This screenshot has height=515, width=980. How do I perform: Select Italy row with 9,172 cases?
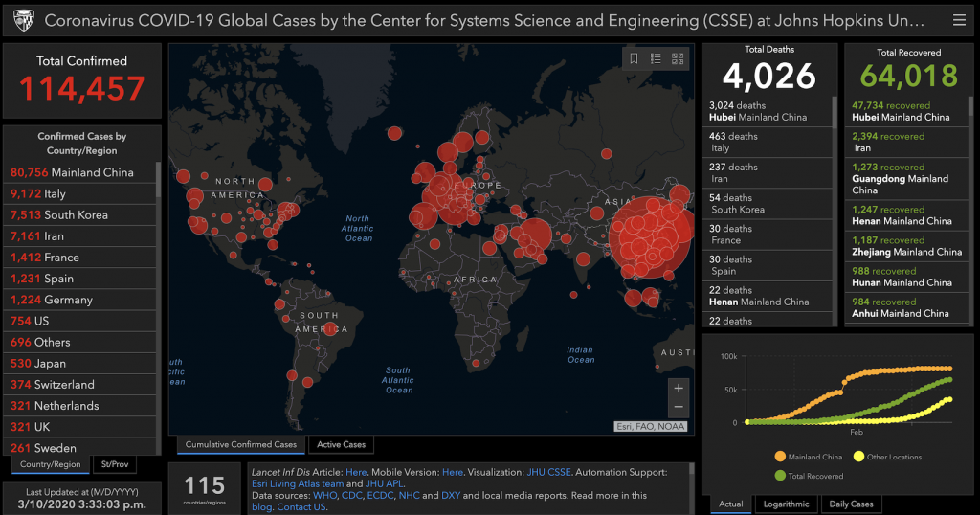pos(79,193)
